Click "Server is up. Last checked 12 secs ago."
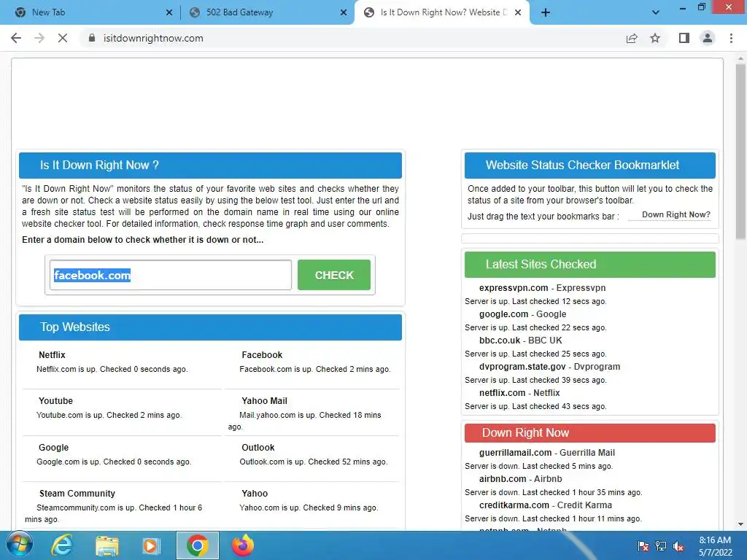 pos(535,301)
